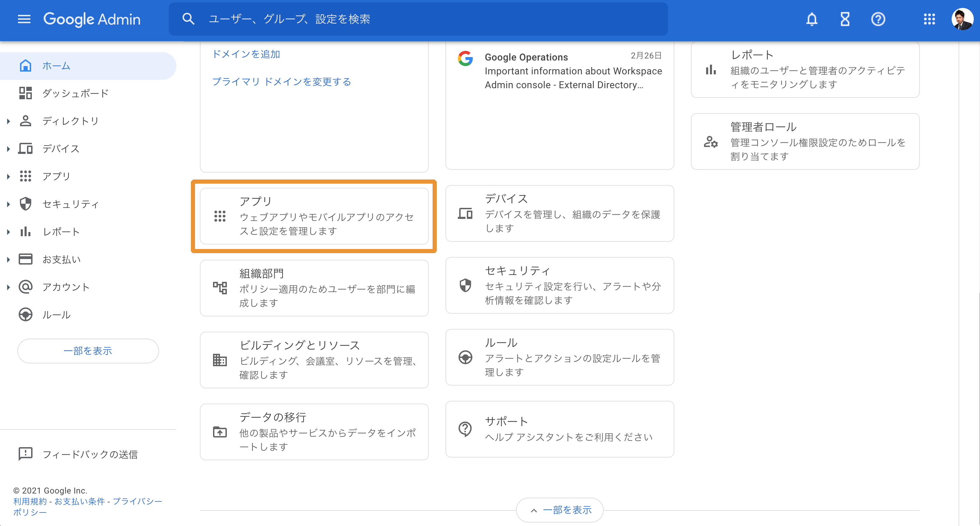Open the データの移行 card
The height and width of the screenshot is (526, 980).
pos(314,432)
